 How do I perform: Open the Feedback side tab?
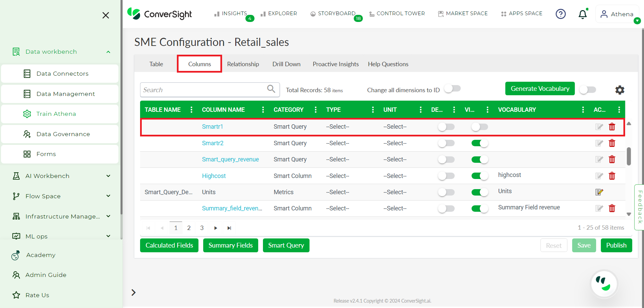(640, 207)
